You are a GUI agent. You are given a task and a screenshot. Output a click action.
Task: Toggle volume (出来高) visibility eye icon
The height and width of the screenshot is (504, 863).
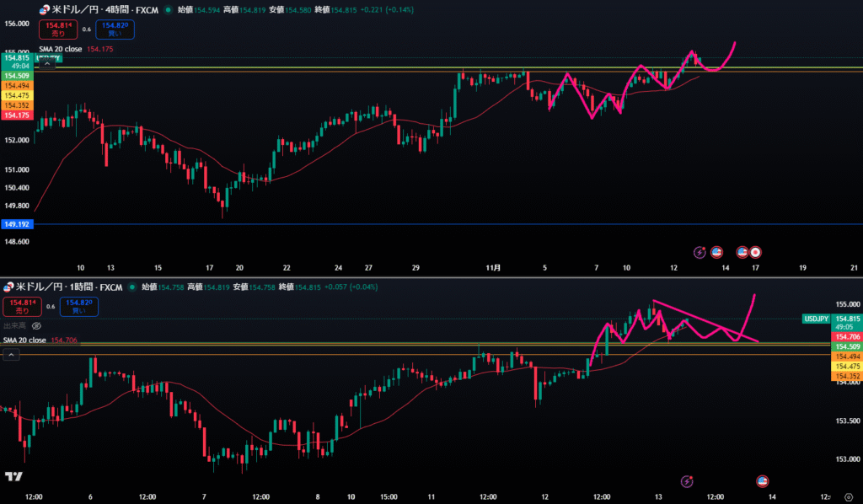(x=36, y=324)
